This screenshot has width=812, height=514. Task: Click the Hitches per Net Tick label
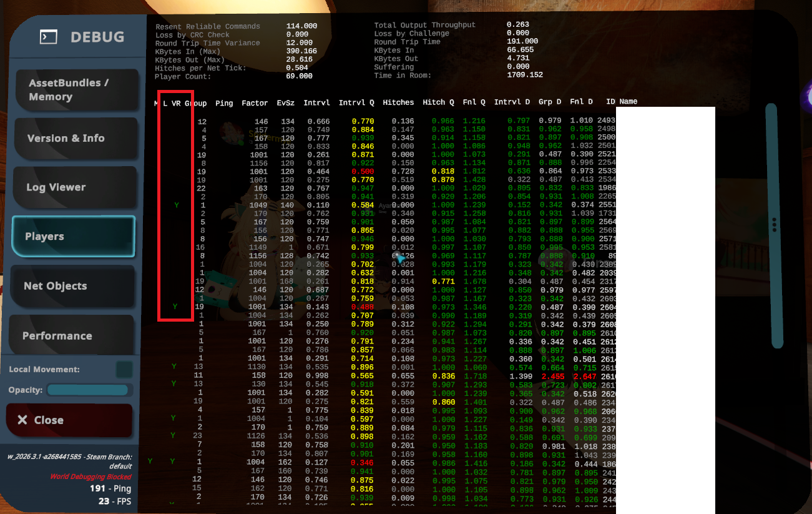[200, 68]
